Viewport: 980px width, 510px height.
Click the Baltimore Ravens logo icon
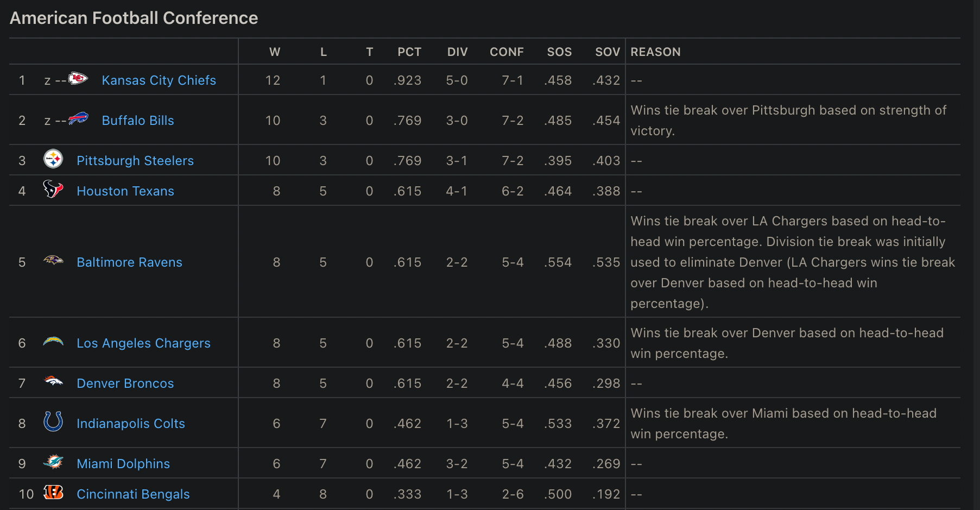click(x=53, y=261)
